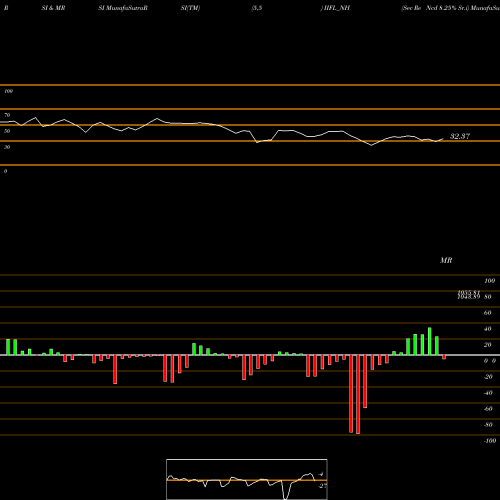Click the 60 label on MR axis
Viewport: 500px width, 500px height.
(x=488, y=313)
